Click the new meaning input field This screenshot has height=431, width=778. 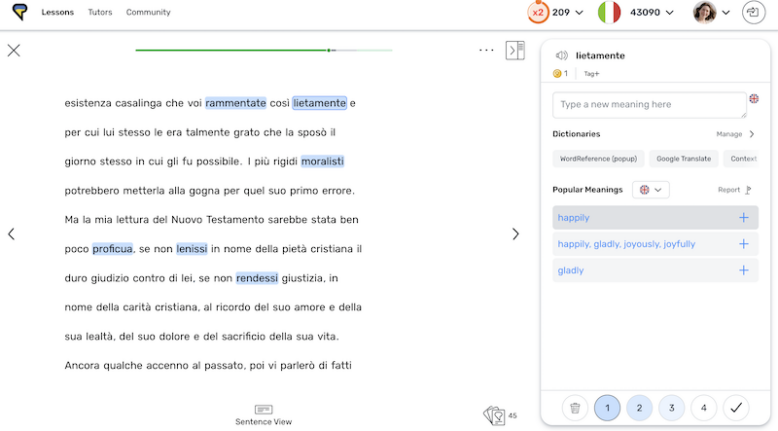(648, 105)
